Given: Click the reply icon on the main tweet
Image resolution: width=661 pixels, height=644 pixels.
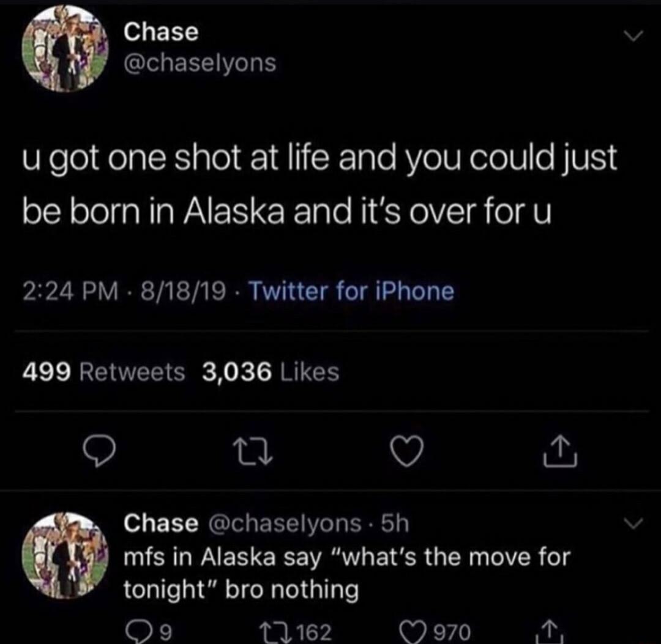Looking at the screenshot, I should click(100, 451).
